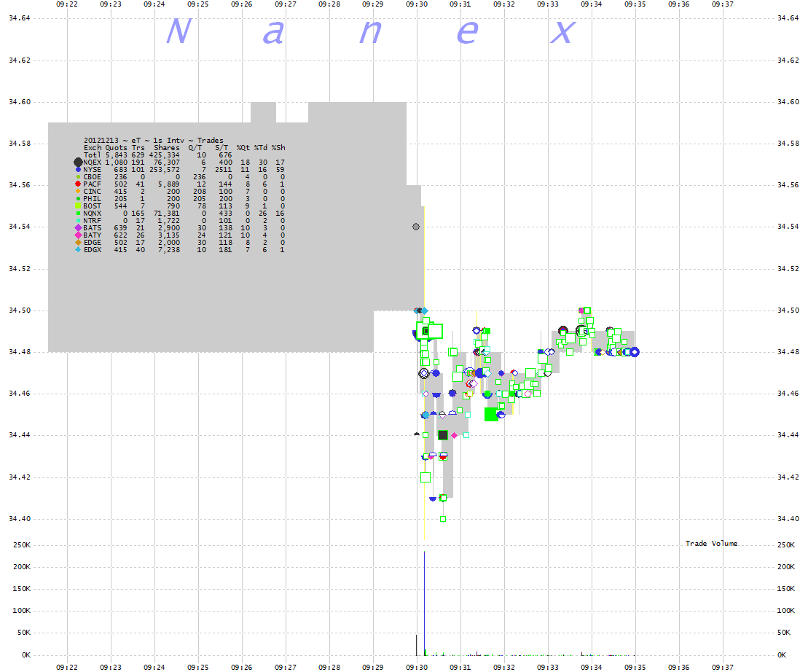
Task: Click the EDGX cyan diamond legend marker
Action: pos(79,249)
